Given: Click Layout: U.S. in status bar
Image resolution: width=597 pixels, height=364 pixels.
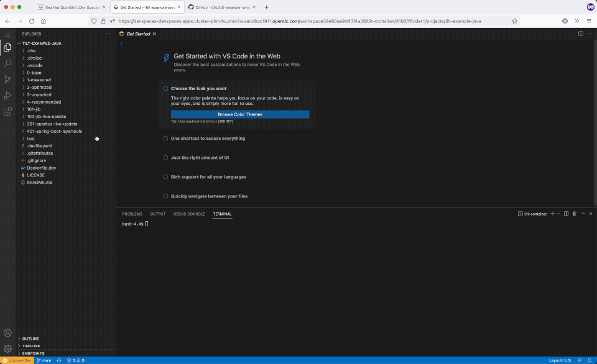Looking at the screenshot, I should point(560,360).
